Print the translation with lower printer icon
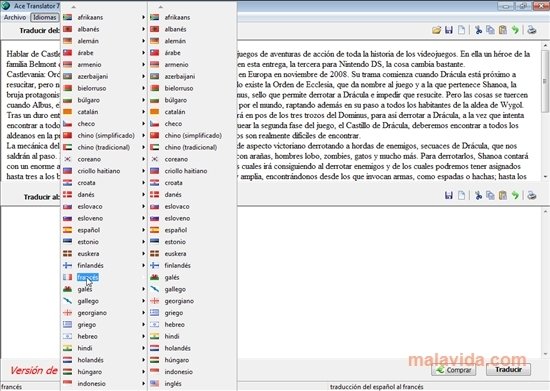The image size is (550, 391). (532, 195)
